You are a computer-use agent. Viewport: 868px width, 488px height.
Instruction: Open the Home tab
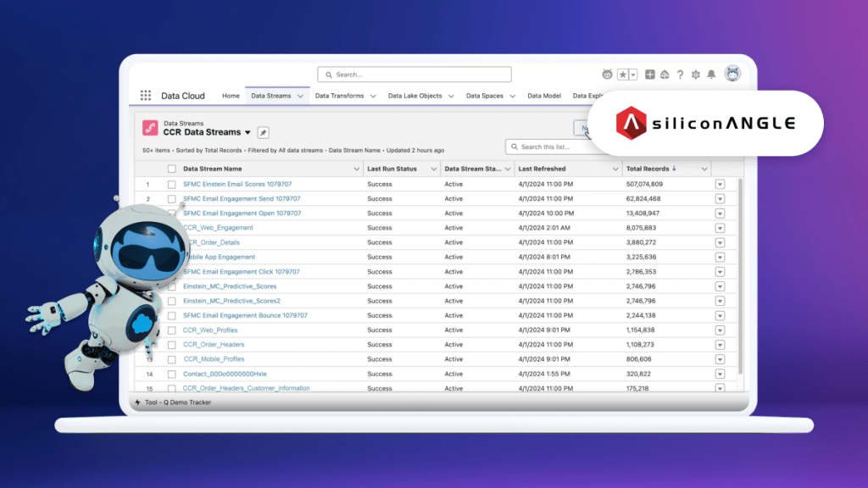pos(231,96)
